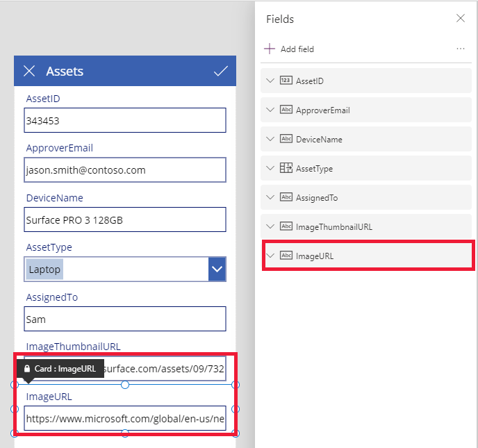Select the ApproverEmail label in form
Viewport: 478px width, 448px height.
[x=60, y=149]
